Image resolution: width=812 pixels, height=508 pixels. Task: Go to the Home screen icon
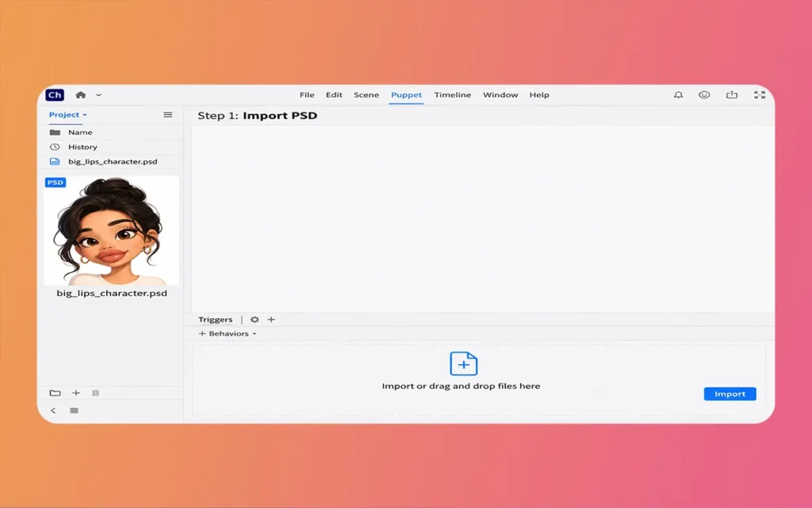[x=80, y=95]
